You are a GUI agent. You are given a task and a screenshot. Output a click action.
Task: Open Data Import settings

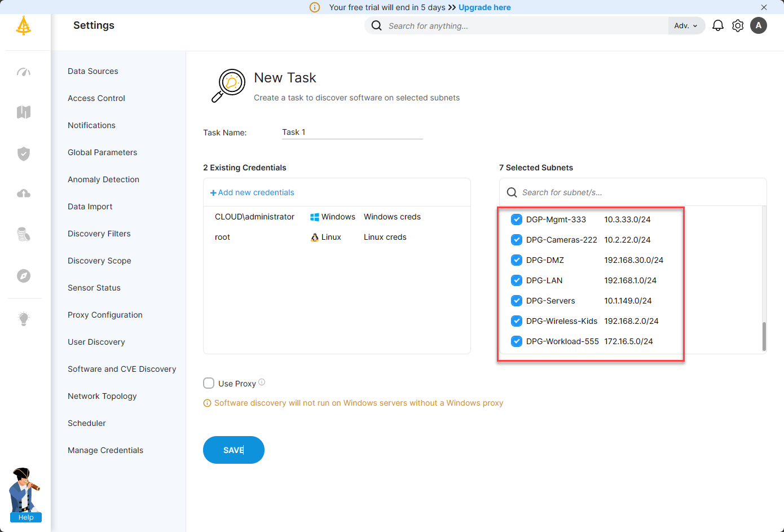(x=90, y=206)
